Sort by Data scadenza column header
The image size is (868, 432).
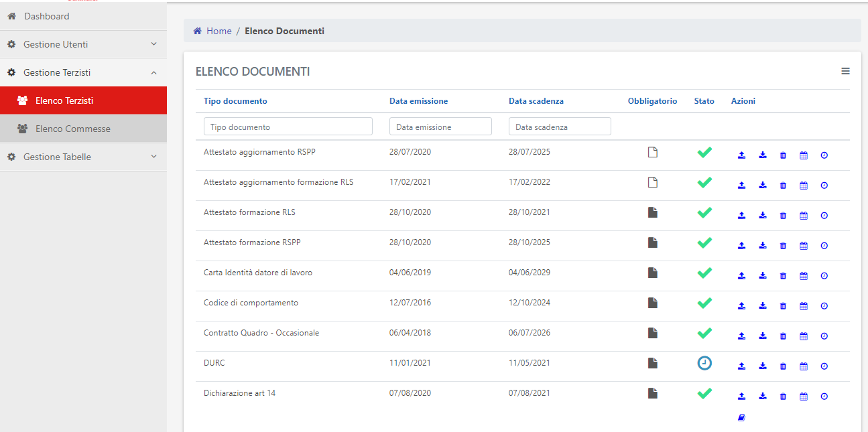536,101
